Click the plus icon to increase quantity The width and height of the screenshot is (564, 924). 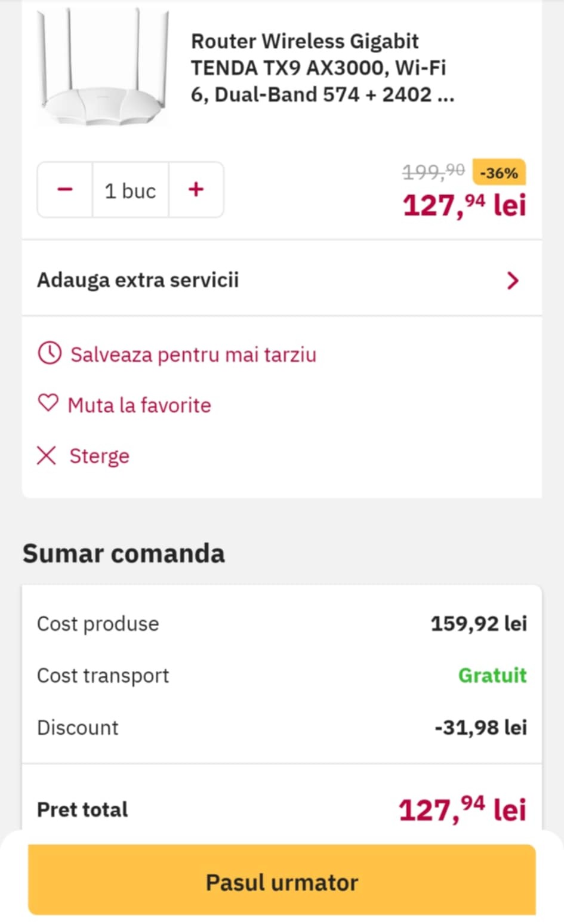click(196, 190)
